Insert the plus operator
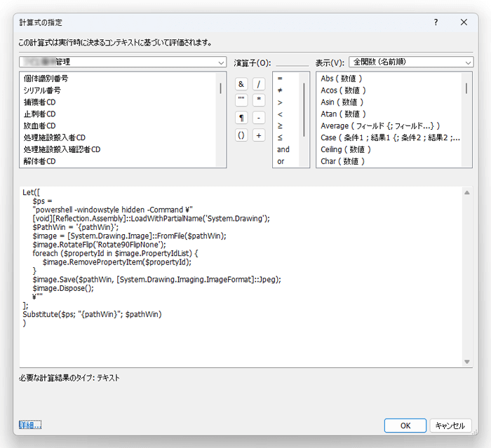The height and width of the screenshot is (448, 491). (x=259, y=135)
